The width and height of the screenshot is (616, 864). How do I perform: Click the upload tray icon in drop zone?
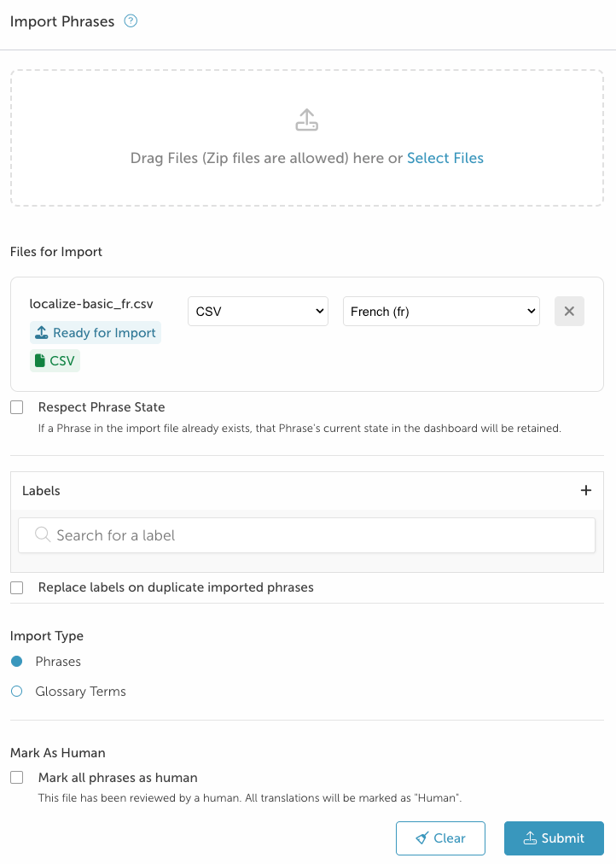click(306, 120)
